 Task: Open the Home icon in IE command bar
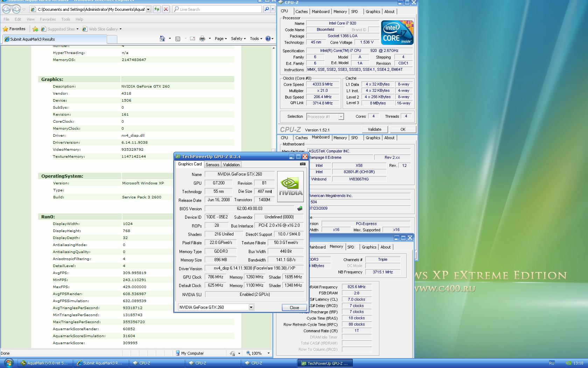tap(162, 39)
